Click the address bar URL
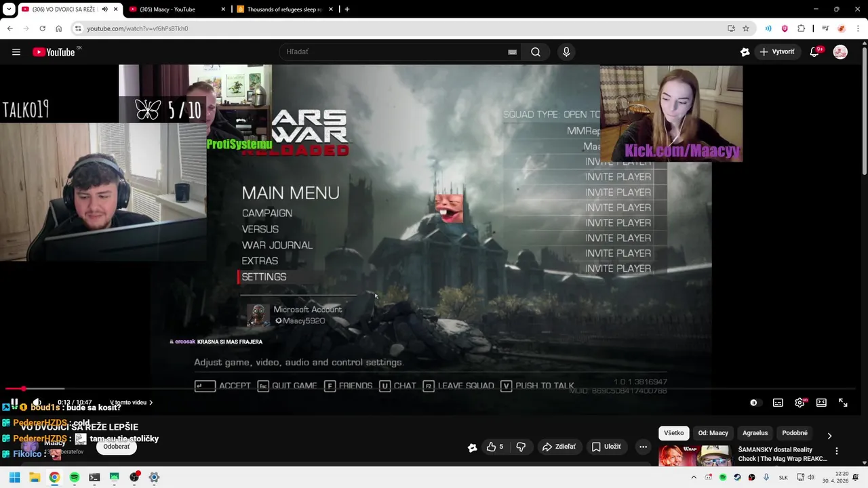The height and width of the screenshot is (488, 868). (137, 28)
